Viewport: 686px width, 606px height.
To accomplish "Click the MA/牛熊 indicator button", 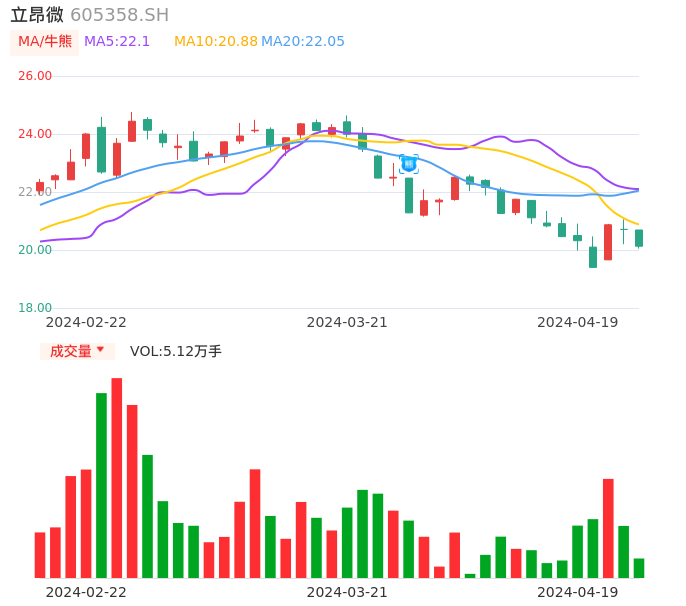I will (x=44, y=42).
